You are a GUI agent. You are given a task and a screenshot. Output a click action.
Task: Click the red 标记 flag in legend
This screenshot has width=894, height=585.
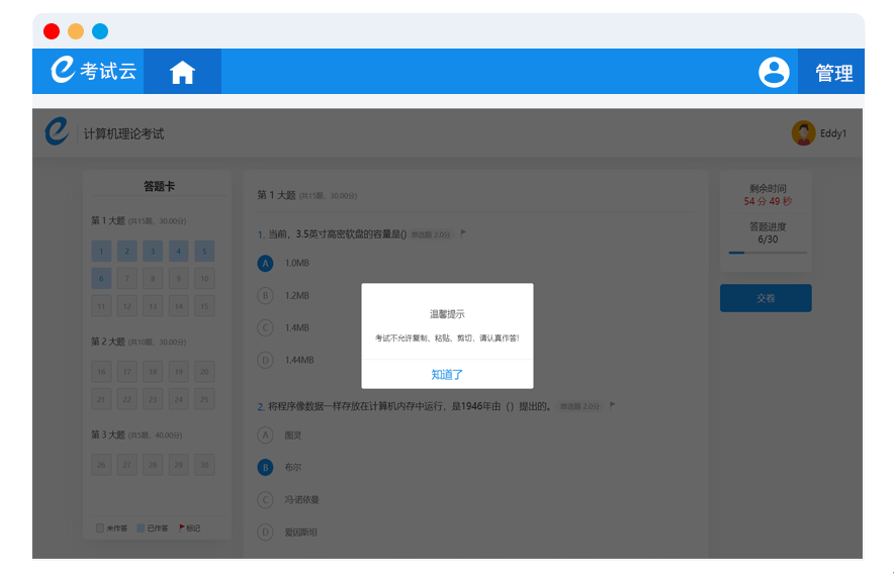(182, 527)
